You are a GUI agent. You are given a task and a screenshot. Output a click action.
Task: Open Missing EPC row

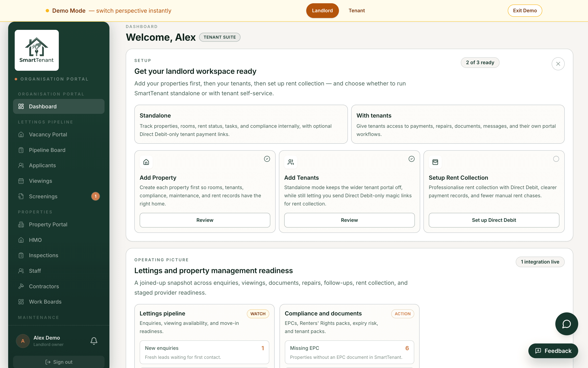click(x=349, y=352)
